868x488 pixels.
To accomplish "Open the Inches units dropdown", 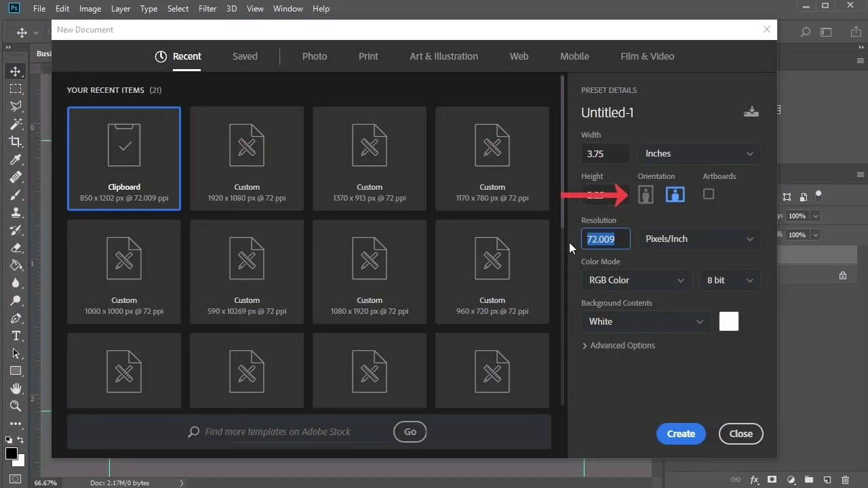I will [x=698, y=154].
